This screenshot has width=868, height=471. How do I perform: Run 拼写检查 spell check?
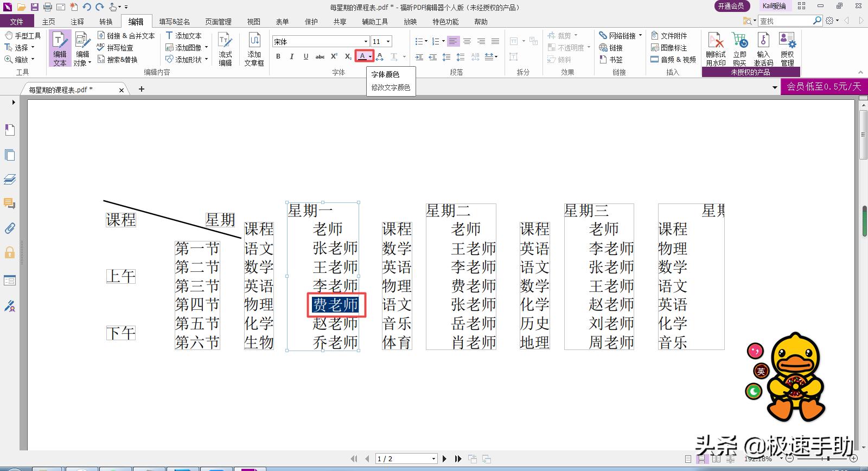point(115,47)
